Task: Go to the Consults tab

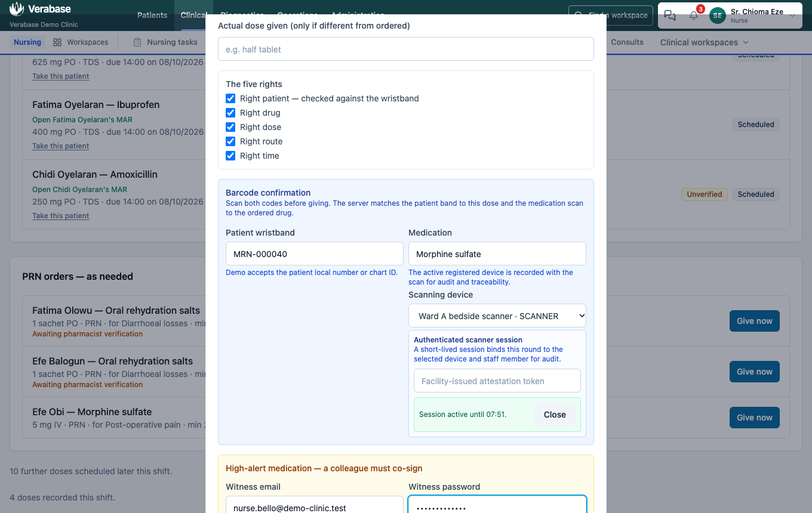Action: [x=628, y=42]
